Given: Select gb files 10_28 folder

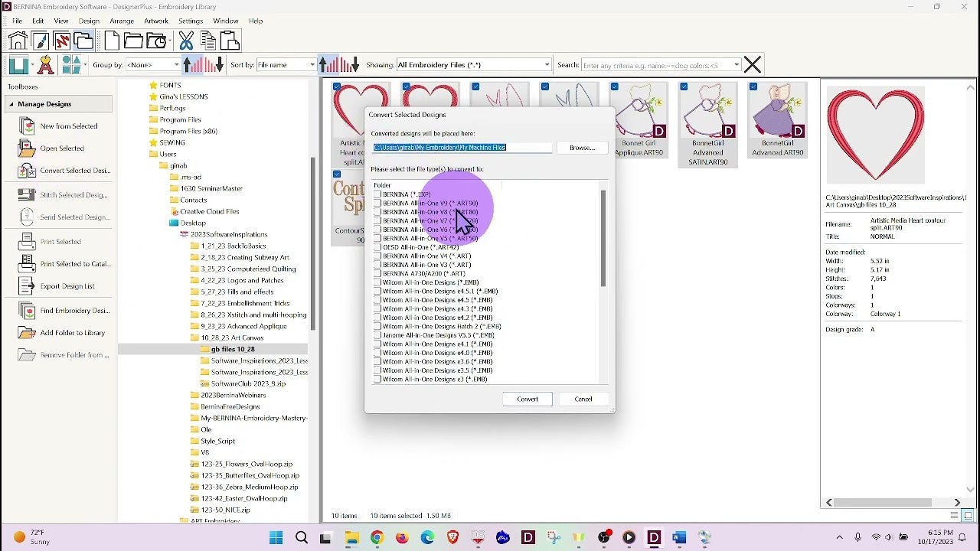Looking at the screenshot, I should click(x=233, y=349).
